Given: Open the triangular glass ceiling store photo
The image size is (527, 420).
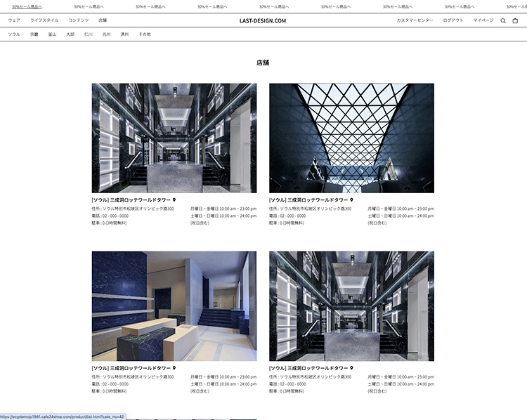Looking at the screenshot, I should point(351,138).
